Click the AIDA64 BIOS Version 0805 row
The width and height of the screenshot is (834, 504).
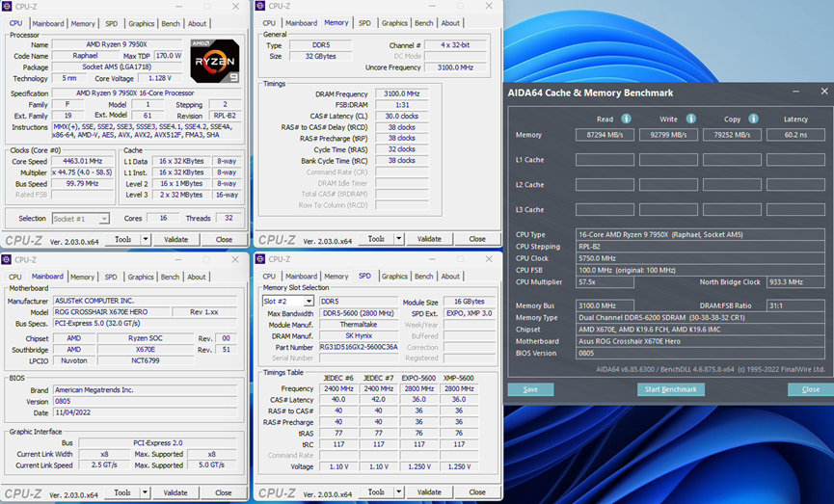700,353
